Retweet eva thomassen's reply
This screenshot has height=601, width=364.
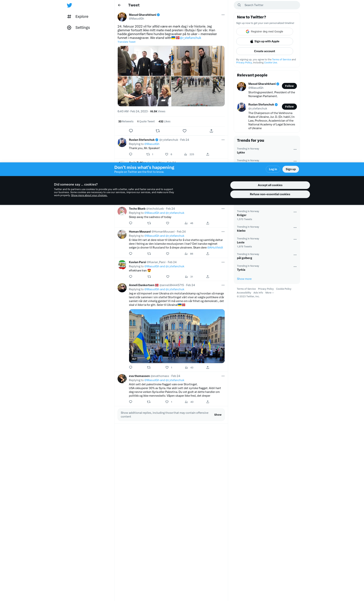pos(149,402)
